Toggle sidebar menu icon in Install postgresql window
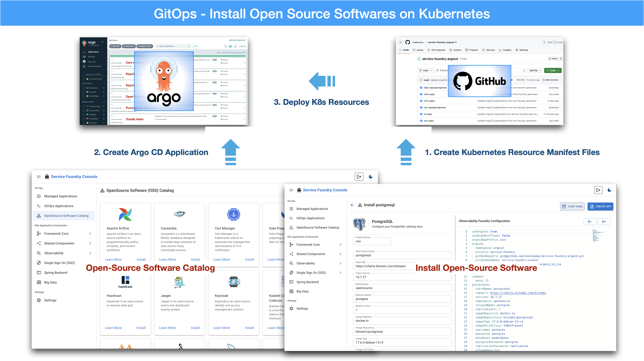Image resolution: width=644 pixels, height=361 pixels. point(291,190)
